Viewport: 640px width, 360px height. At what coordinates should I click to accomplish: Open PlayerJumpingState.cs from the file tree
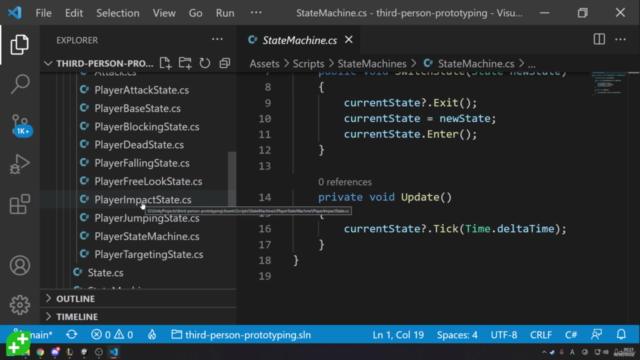click(x=147, y=218)
